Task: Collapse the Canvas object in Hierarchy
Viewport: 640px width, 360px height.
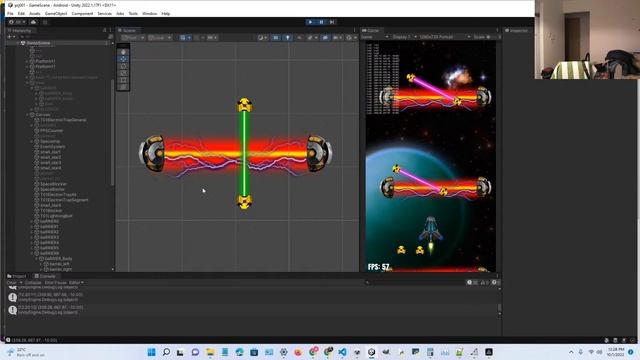Action: (28, 115)
